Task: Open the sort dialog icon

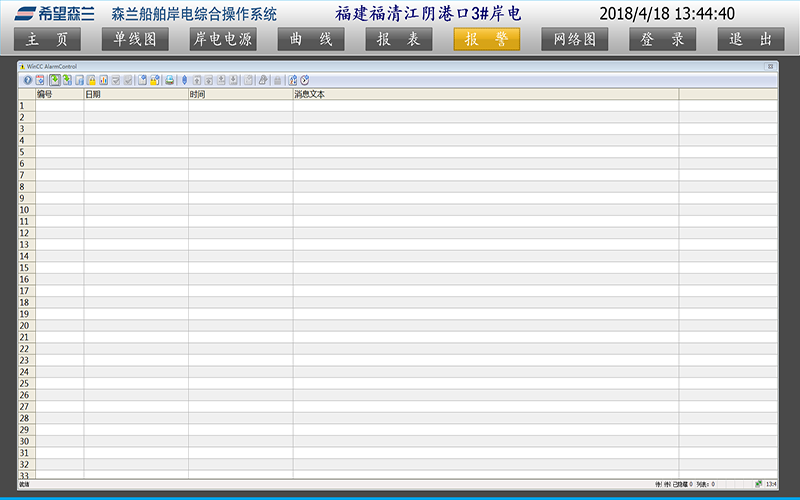Action: point(292,80)
